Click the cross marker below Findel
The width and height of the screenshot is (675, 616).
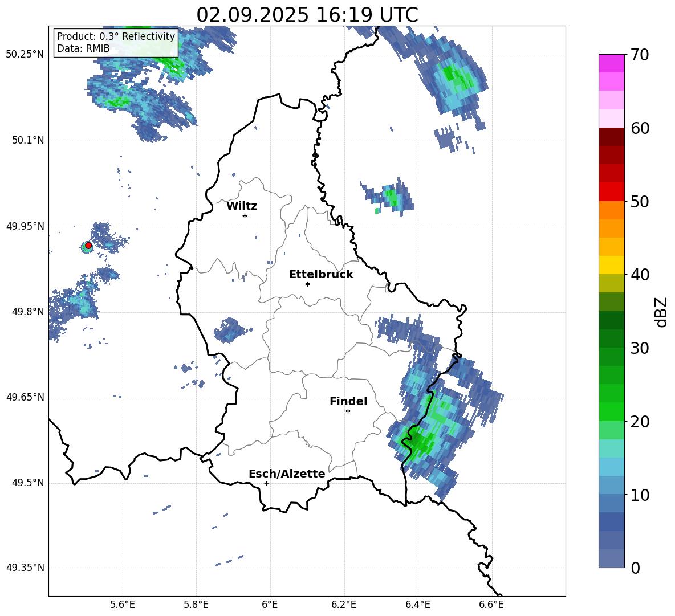(348, 411)
